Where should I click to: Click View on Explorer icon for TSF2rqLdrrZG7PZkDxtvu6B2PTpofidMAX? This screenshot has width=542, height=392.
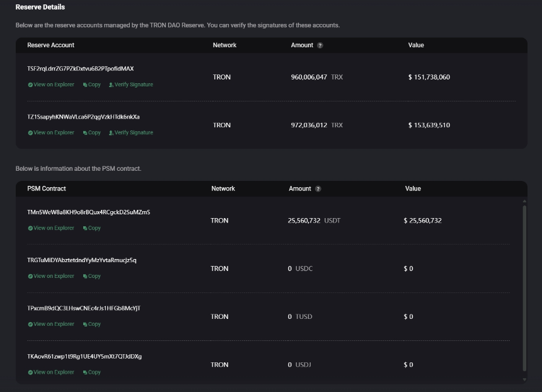(30, 84)
